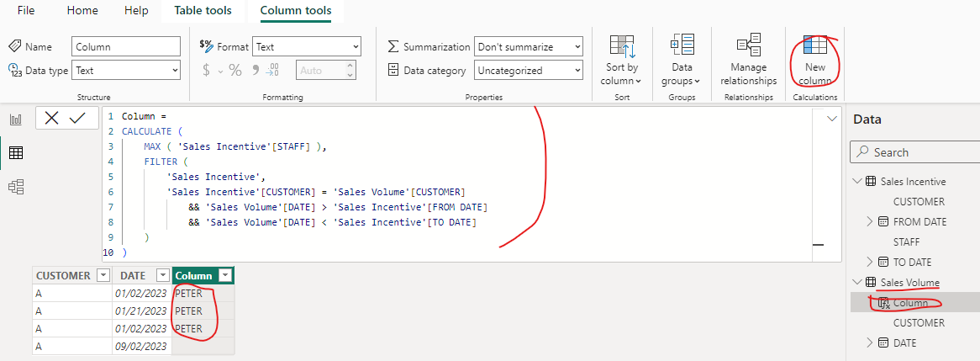980x361 pixels.
Task: Click the Sales Incentive table name
Action: (x=913, y=182)
